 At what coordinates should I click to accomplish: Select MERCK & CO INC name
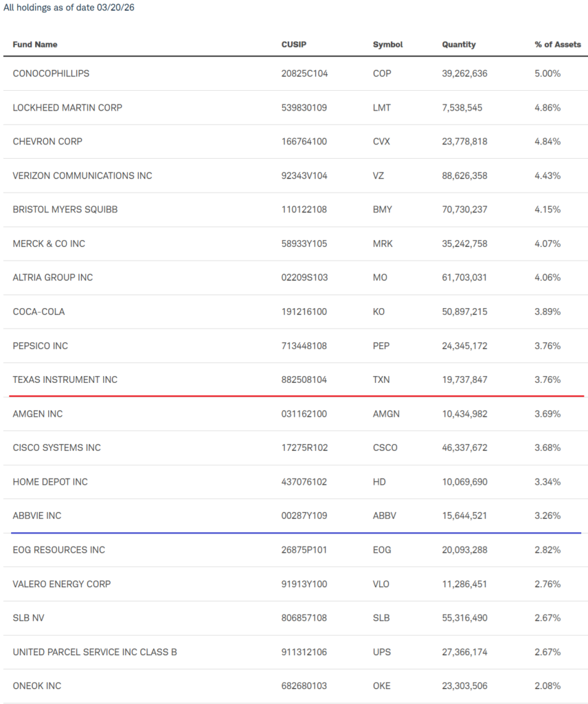tap(49, 243)
